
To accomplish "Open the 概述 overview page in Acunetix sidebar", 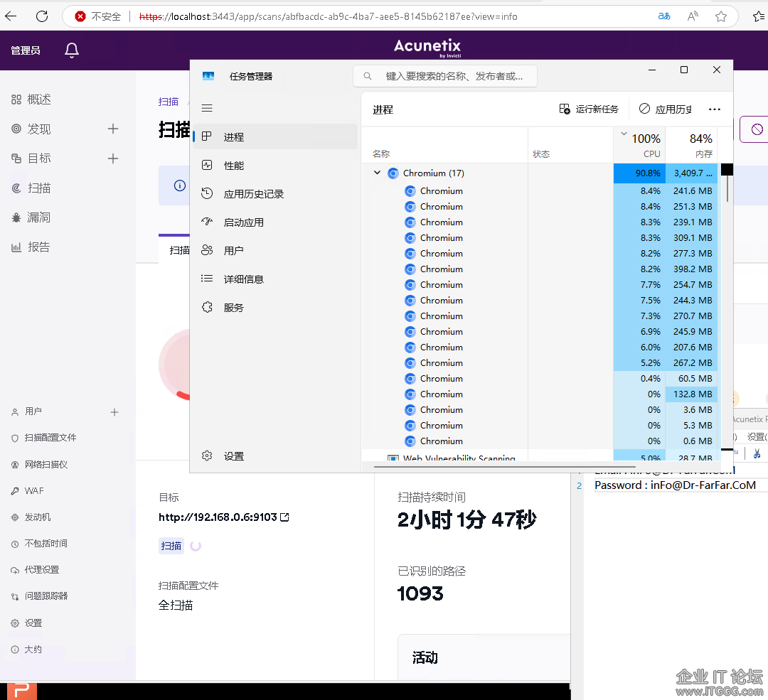I will [x=31, y=99].
